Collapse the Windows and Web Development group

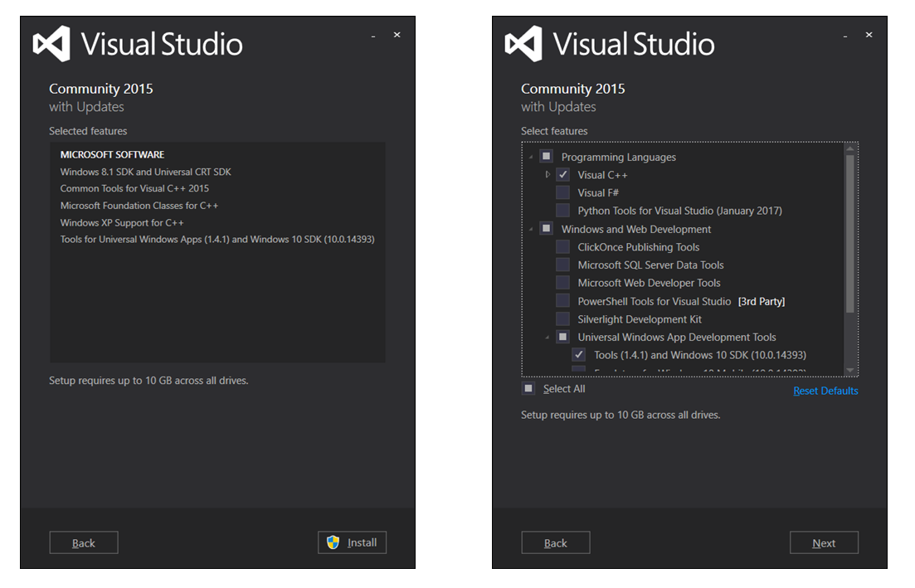point(531,230)
